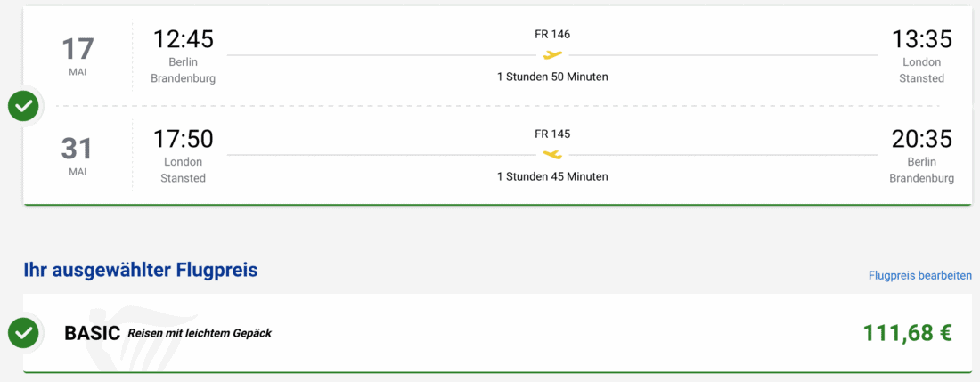Viewport: 980px width, 382px height.
Task: Click London Stansted arrival airport on outbound flight
Action: [x=921, y=70]
